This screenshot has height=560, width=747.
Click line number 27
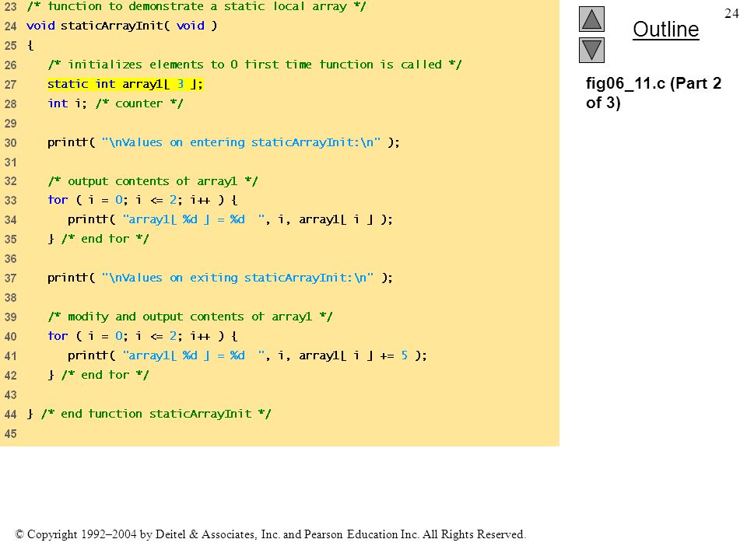[x=10, y=85]
